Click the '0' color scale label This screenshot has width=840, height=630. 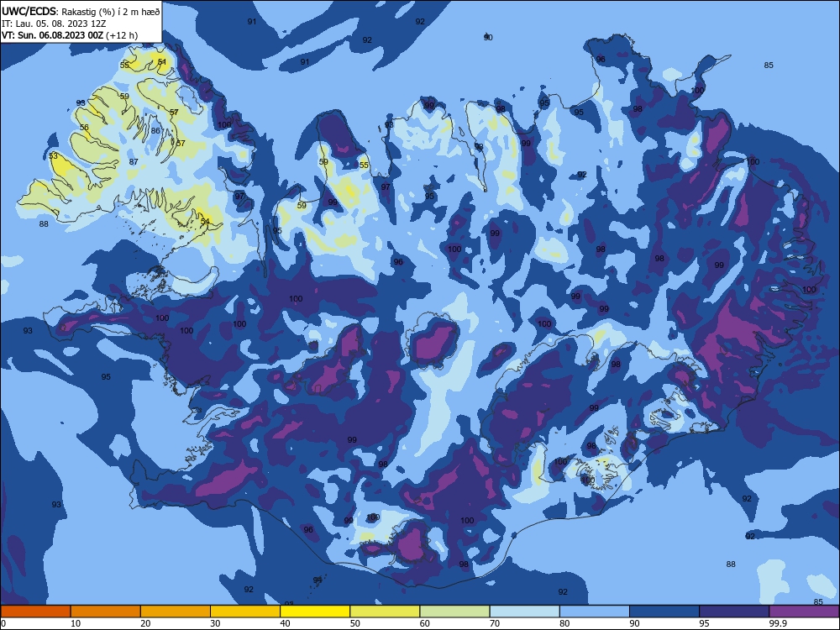tap(3, 623)
